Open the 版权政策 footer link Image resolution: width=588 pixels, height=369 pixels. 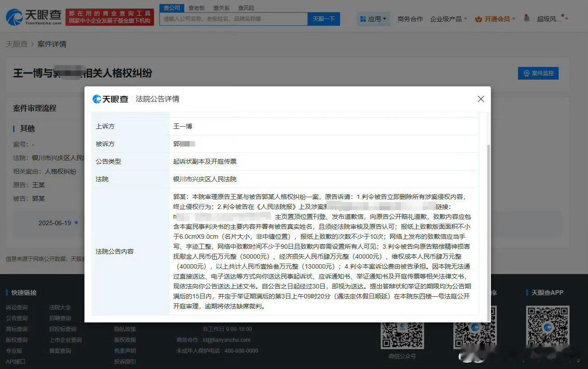(x=125, y=340)
